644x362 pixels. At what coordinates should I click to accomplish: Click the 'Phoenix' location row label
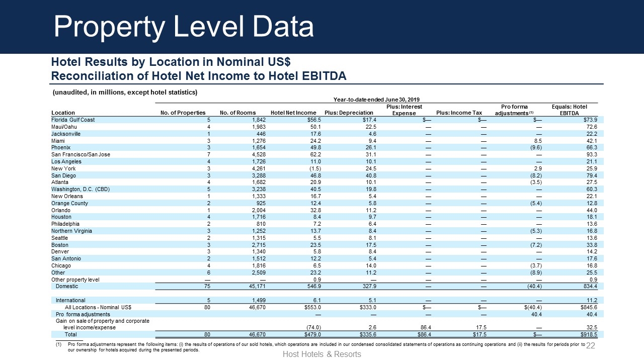[60, 148]
